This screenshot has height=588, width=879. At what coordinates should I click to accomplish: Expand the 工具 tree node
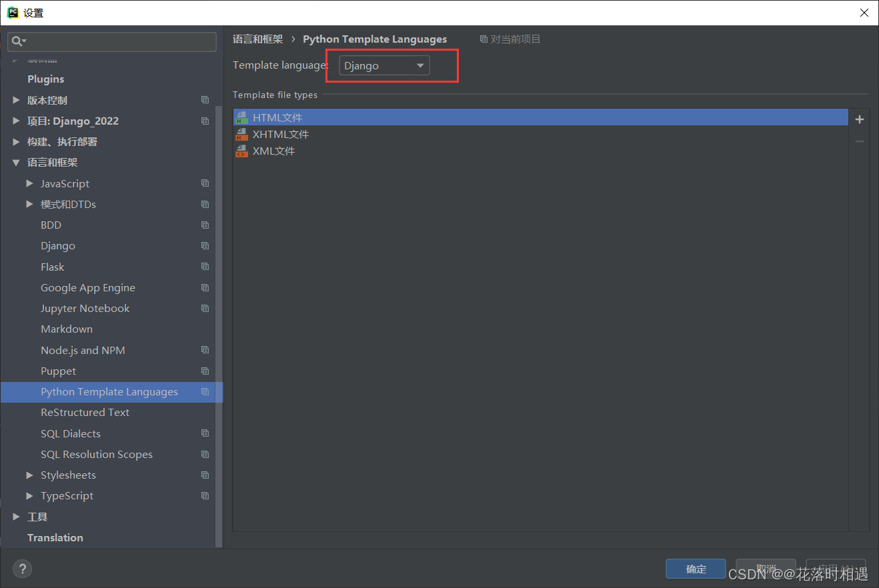16,517
